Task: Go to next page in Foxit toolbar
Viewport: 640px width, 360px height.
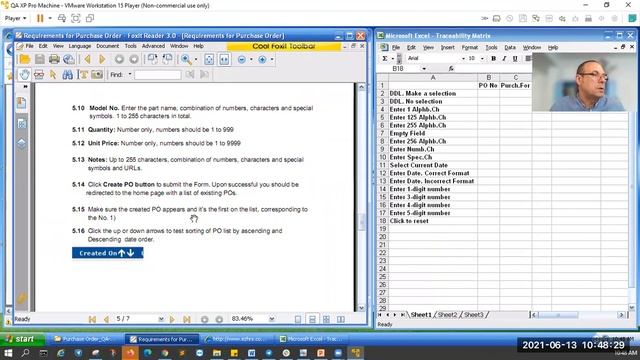Action: pos(102,59)
